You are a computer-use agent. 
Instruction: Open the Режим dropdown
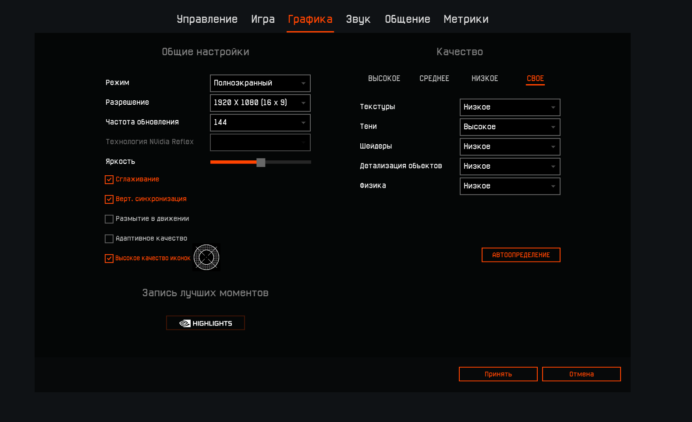[x=260, y=83]
